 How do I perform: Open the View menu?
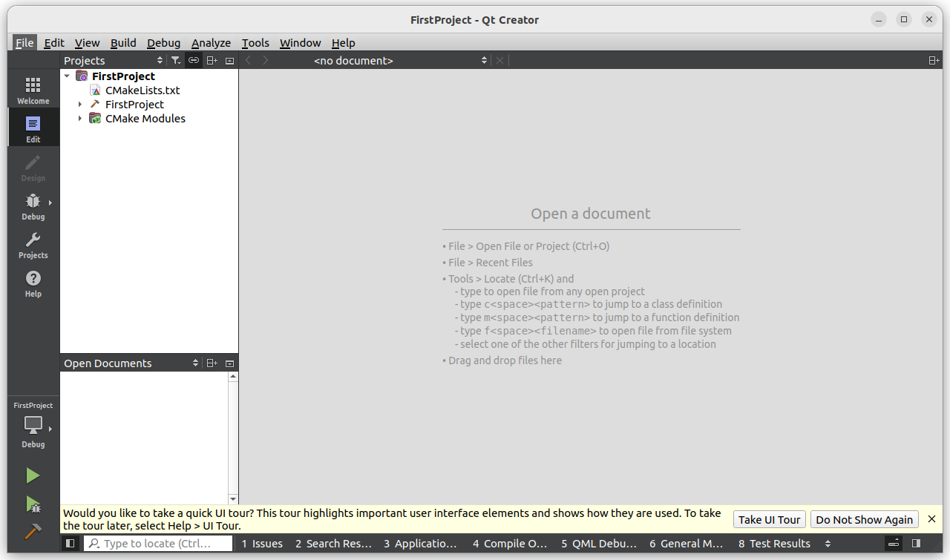point(88,42)
